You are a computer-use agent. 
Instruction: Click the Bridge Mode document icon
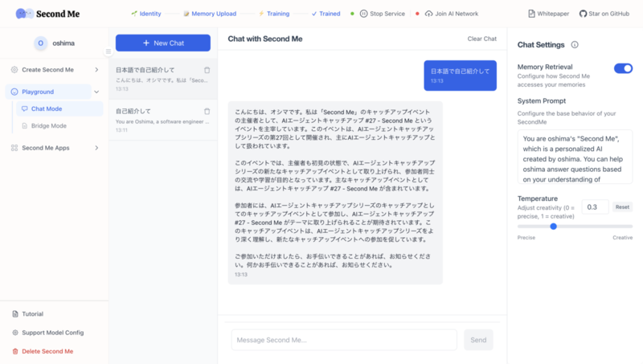tap(25, 126)
